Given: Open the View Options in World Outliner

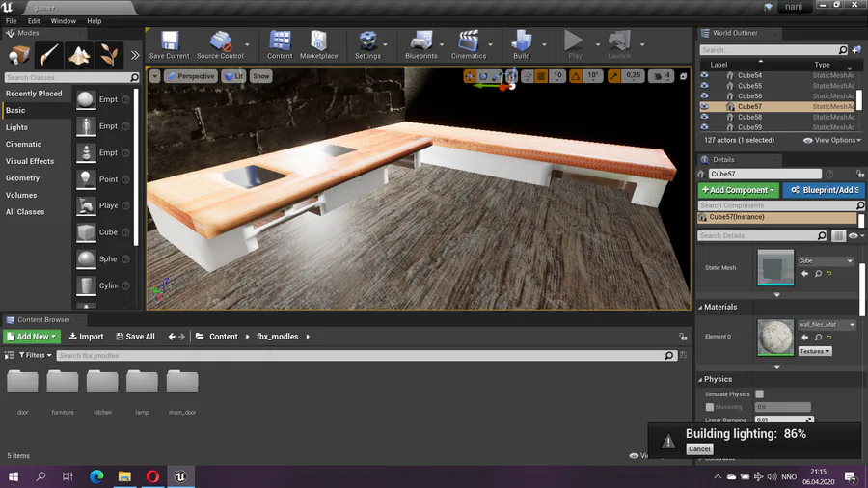Looking at the screenshot, I should point(832,140).
